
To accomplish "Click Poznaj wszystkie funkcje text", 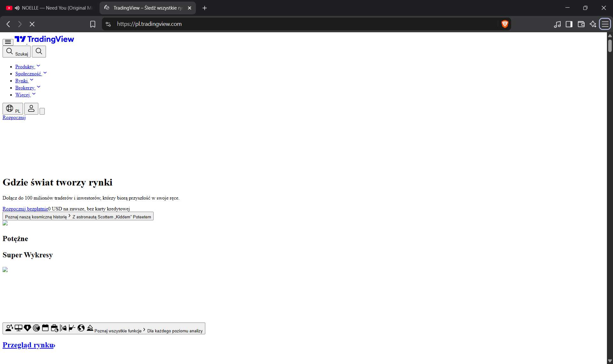I will click(x=118, y=331).
